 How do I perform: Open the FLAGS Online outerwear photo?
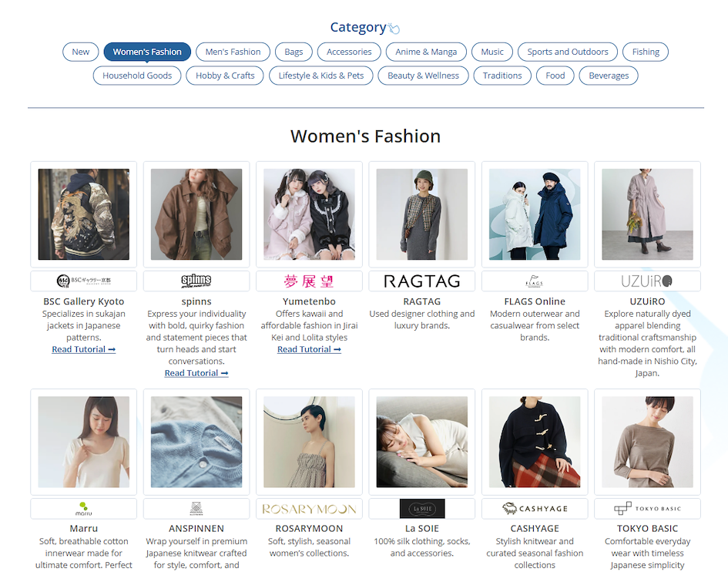click(535, 214)
